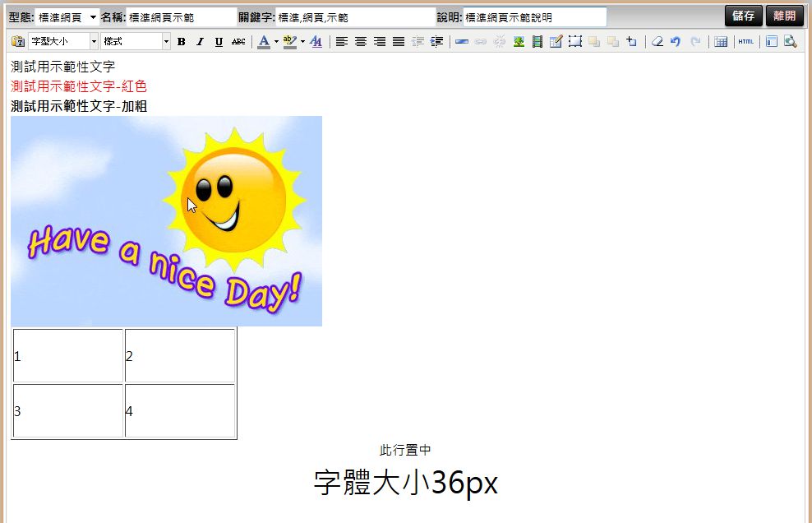Open the font color picker arrow
The height and width of the screenshot is (523, 812).
click(x=276, y=42)
